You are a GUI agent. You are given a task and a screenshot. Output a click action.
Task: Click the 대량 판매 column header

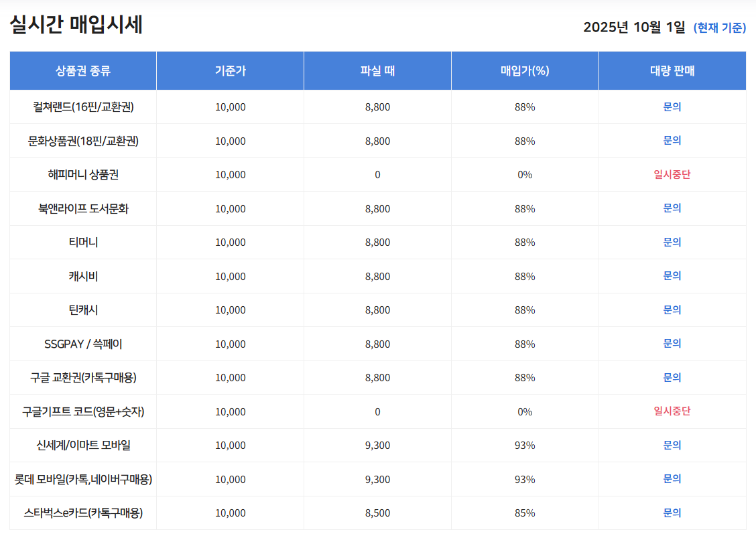pyautogui.click(x=672, y=71)
